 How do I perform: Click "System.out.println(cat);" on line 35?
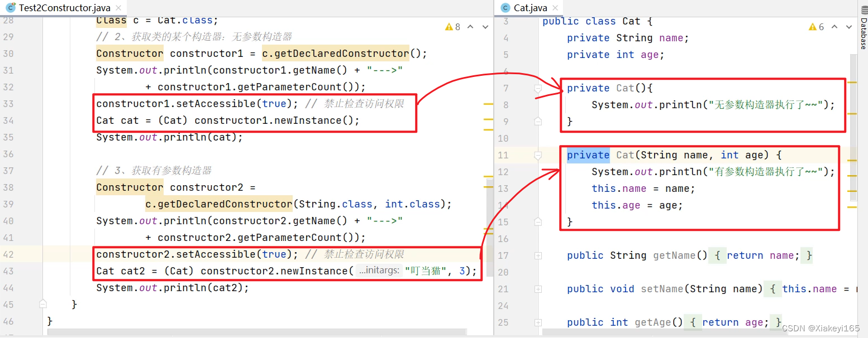click(169, 137)
